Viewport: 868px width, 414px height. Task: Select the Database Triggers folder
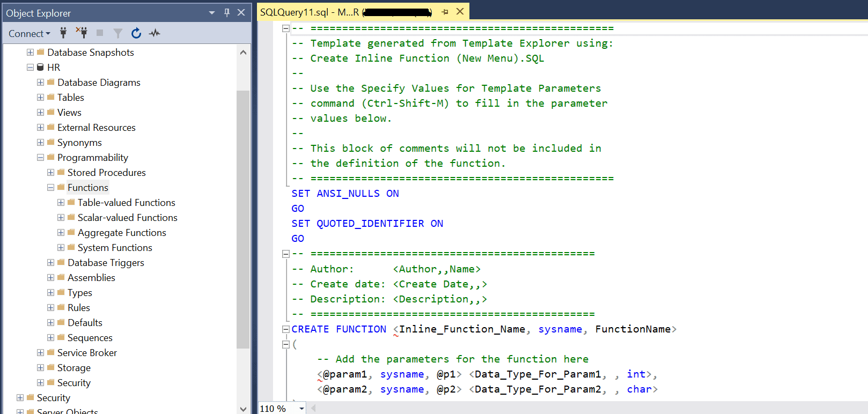click(x=106, y=263)
